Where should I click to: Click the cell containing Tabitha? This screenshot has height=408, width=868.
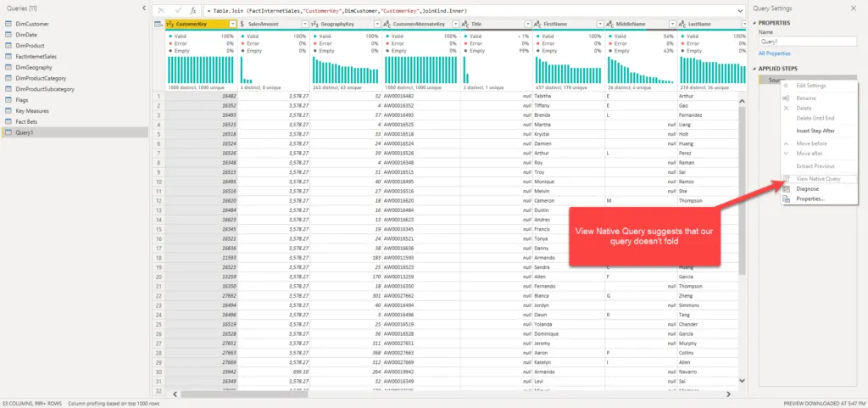[x=569, y=96]
